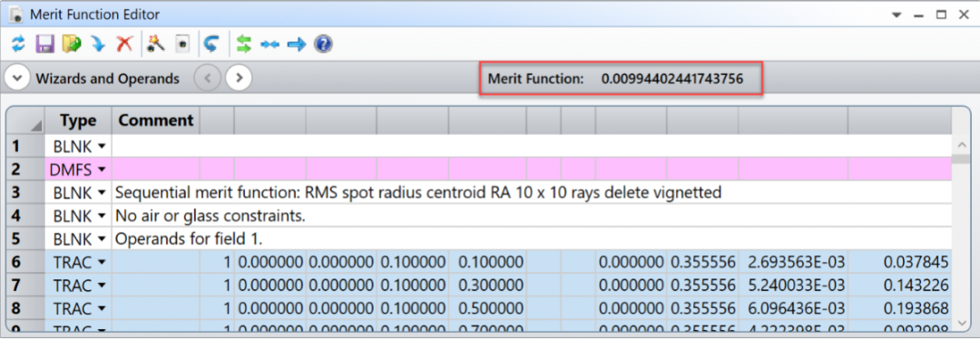Open help with the question mark icon
980x339 pixels.
click(x=323, y=44)
